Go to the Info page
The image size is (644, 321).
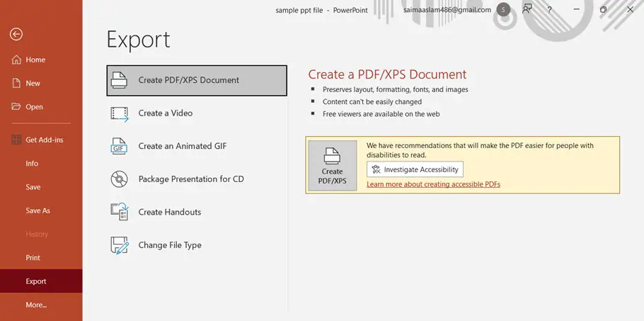[41, 163]
